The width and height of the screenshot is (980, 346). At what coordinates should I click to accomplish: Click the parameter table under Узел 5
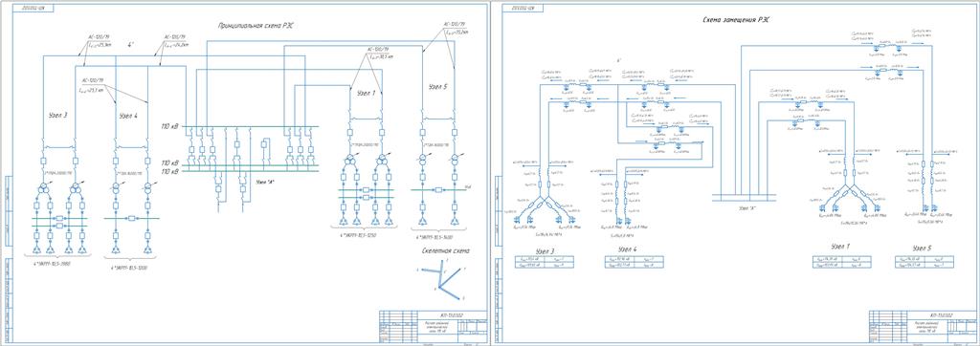tap(924, 262)
